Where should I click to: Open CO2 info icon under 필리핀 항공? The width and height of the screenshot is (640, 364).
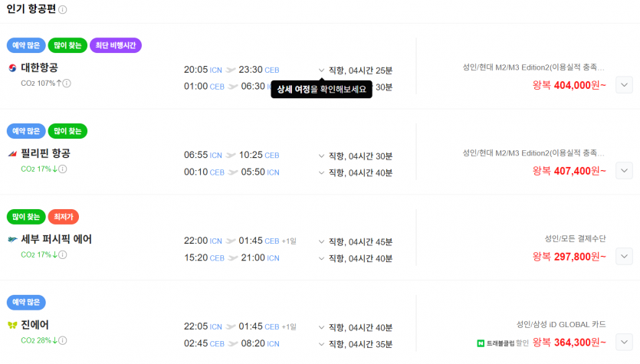[x=62, y=169]
